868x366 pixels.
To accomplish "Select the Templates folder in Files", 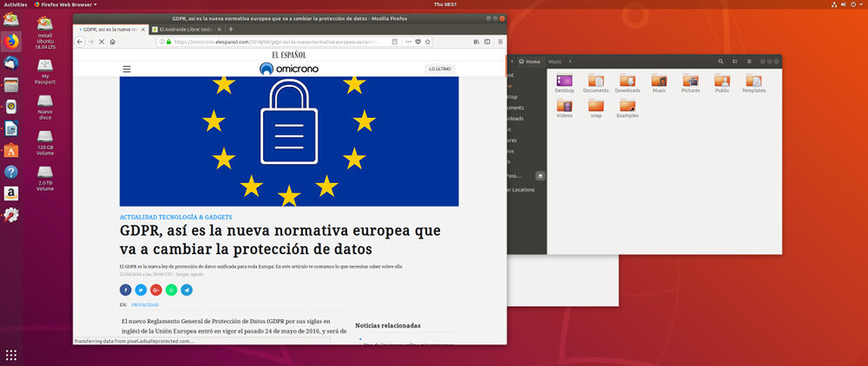I will 753,83.
